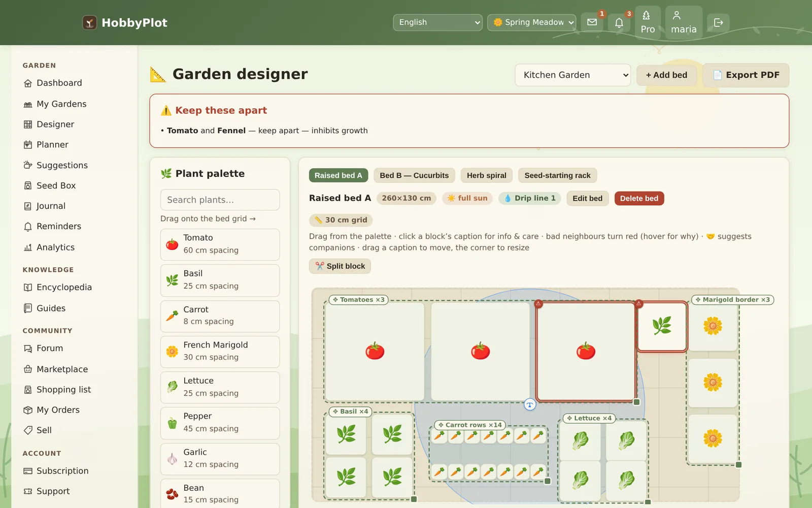Toggle the 30 cm grid chip
Screen dimensions: 812x508
[341, 220]
